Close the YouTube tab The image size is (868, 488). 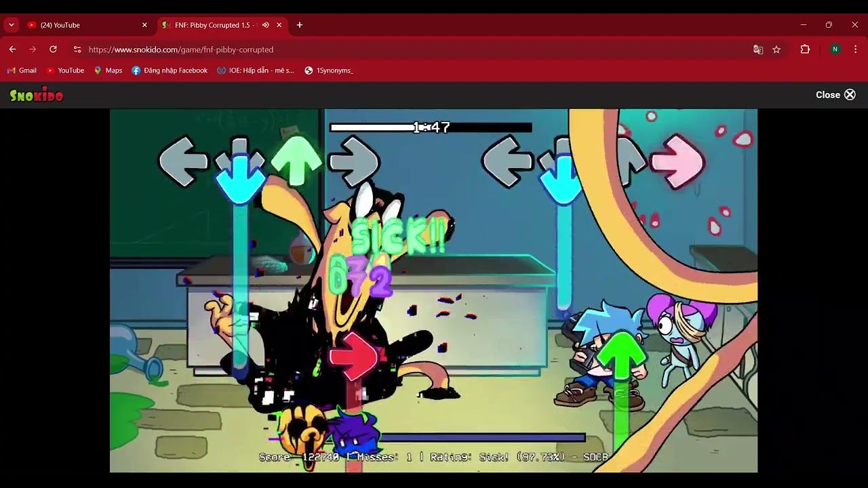click(x=144, y=25)
